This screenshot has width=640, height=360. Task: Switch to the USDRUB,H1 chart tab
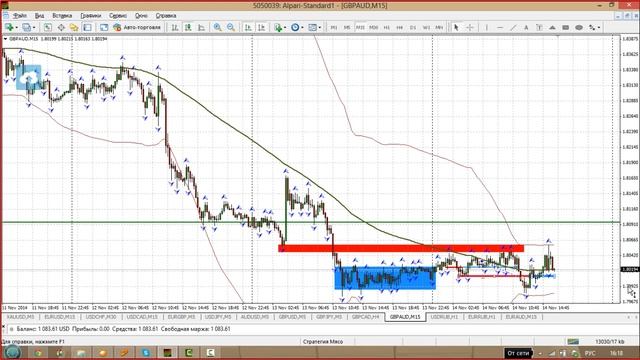coord(444,317)
